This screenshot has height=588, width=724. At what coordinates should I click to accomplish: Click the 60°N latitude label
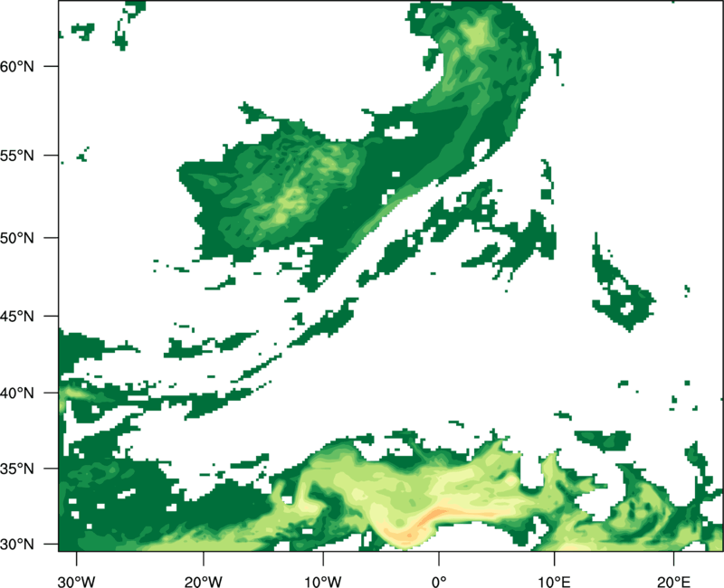tap(17, 66)
